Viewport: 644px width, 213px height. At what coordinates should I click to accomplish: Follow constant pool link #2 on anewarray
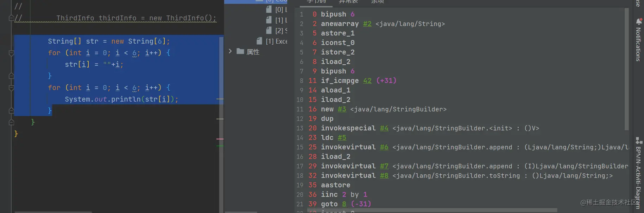click(x=367, y=24)
